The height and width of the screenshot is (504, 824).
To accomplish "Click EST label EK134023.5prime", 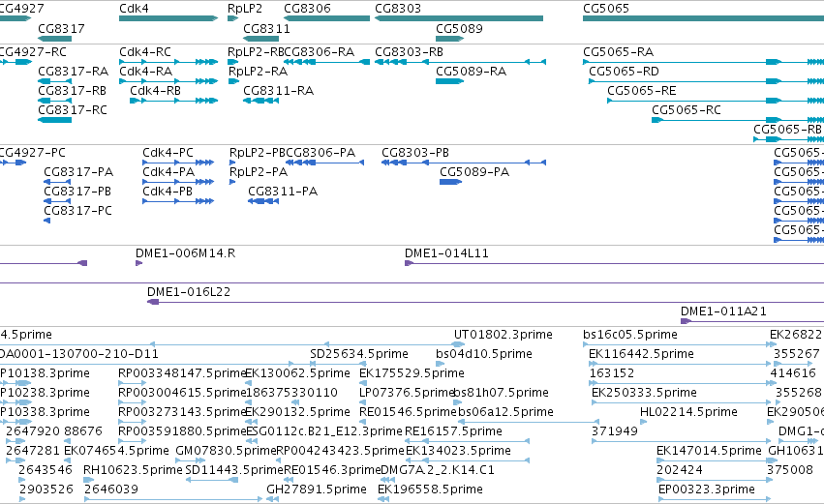I will point(459,452).
